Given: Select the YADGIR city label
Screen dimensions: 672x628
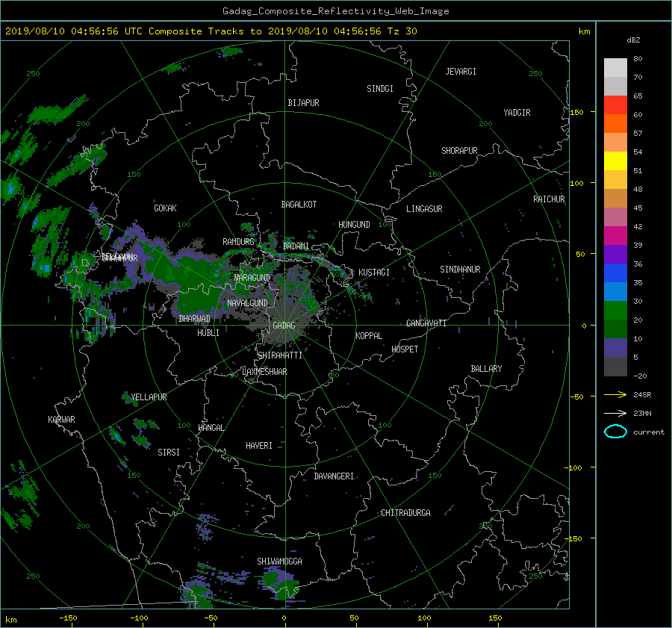Looking at the screenshot, I should (x=517, y=113).
